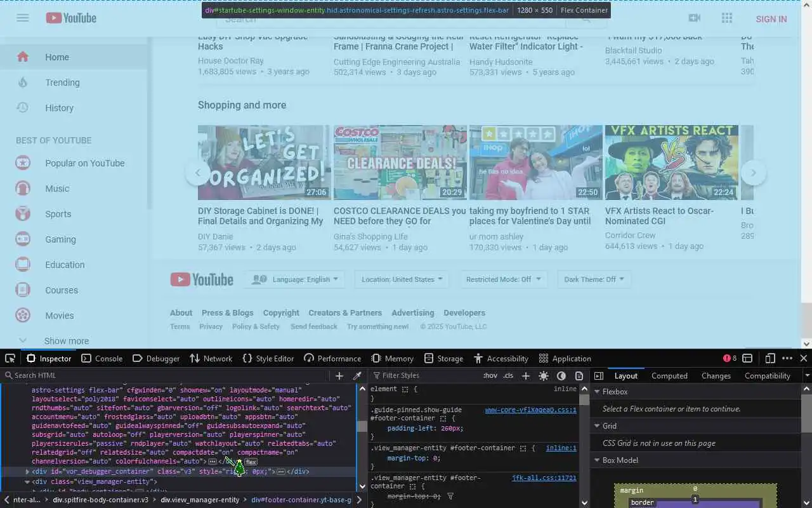Open Education in the sidebar
Viewport: 812px width, 508px height.
point(74,265)
